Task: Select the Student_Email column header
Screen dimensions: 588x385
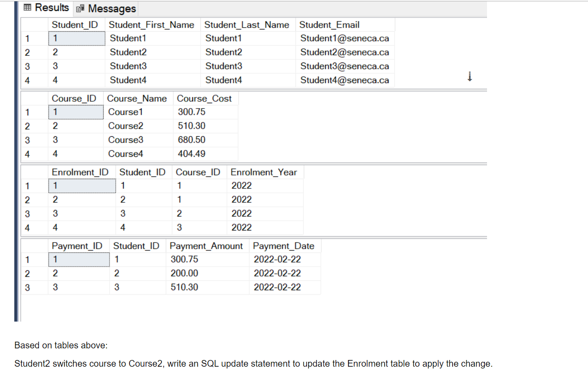Action: (x=345, y=25)
